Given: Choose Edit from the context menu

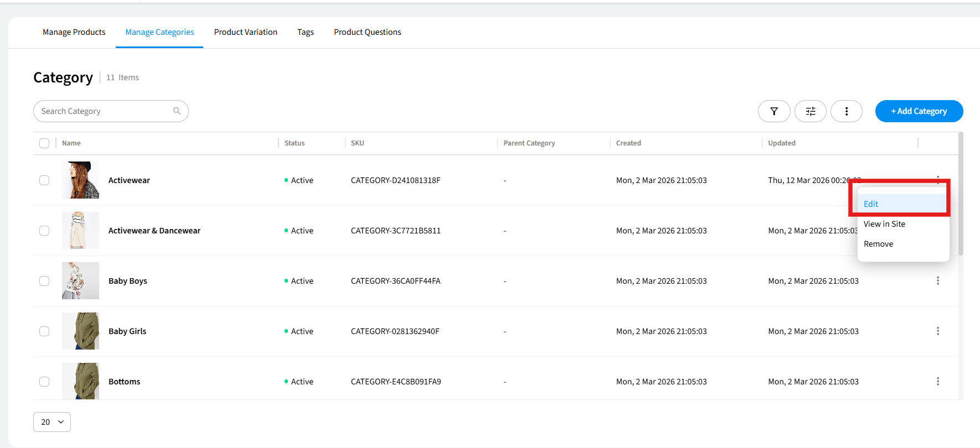Looking at the screenshot, I should point(871,204).
